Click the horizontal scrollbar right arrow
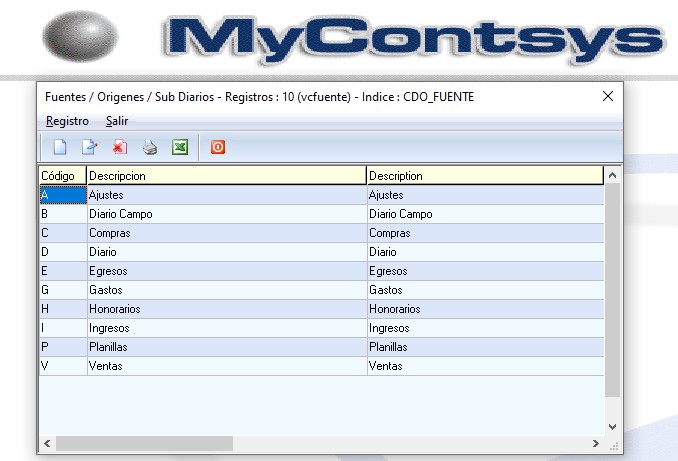Viewport: 678px width, 461px height. (598, 443)
